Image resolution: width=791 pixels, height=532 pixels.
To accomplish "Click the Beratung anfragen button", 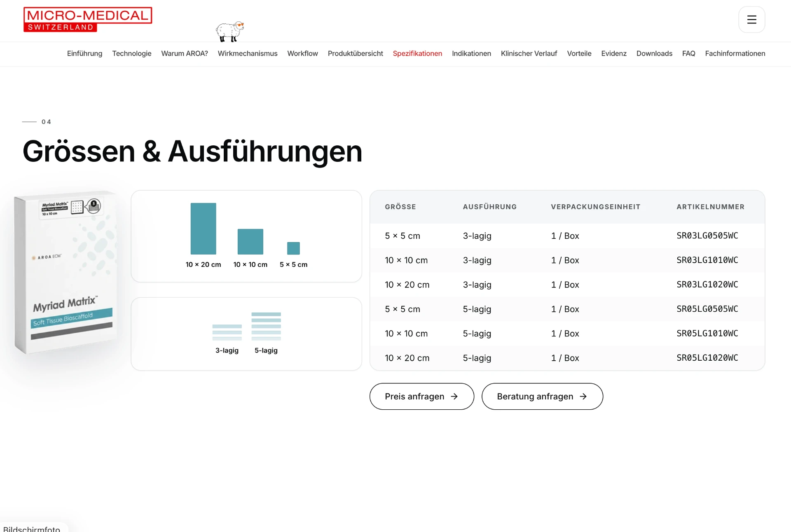I will click(542, 397).
